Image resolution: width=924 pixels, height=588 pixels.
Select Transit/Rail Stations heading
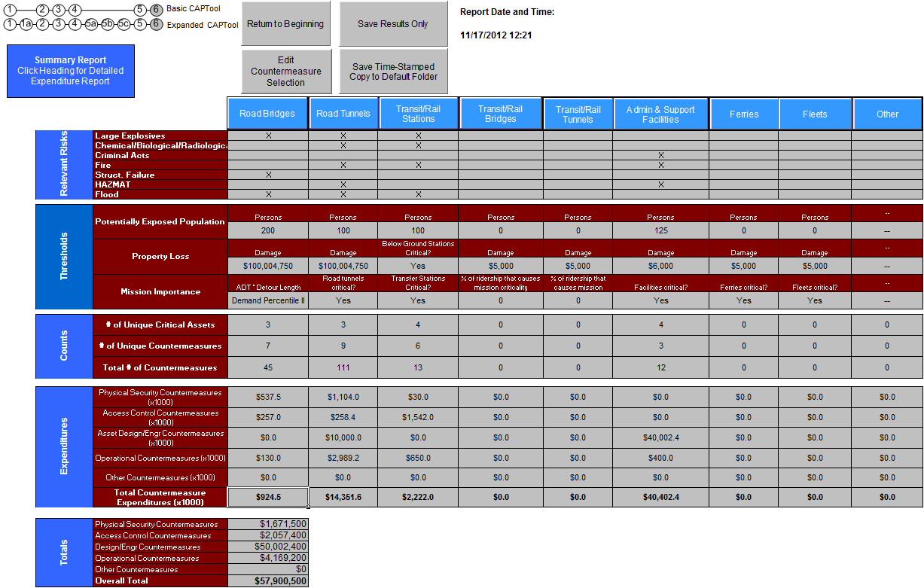(419, 114)
